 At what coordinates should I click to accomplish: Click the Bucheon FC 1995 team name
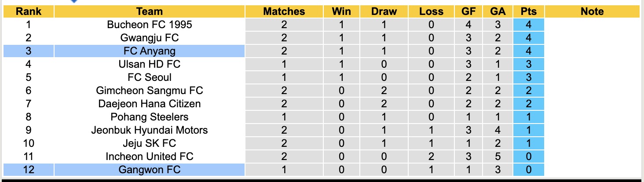(x=150, y=25)
